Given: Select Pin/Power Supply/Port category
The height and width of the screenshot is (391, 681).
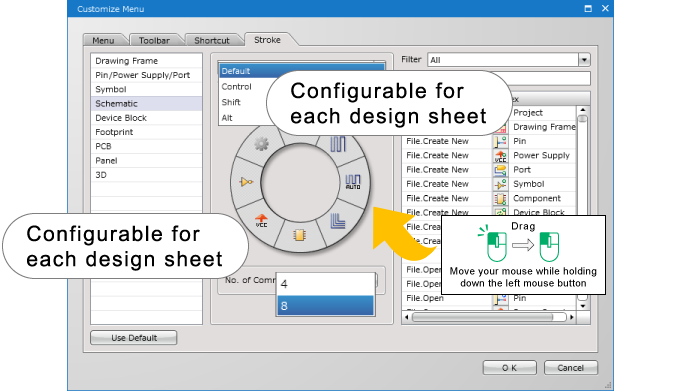Looking at the screenshot, I should coord(146,75).
